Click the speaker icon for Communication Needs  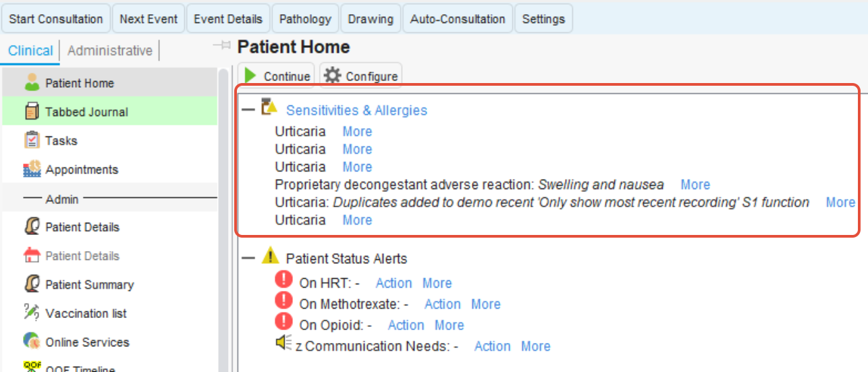point(283,344)
